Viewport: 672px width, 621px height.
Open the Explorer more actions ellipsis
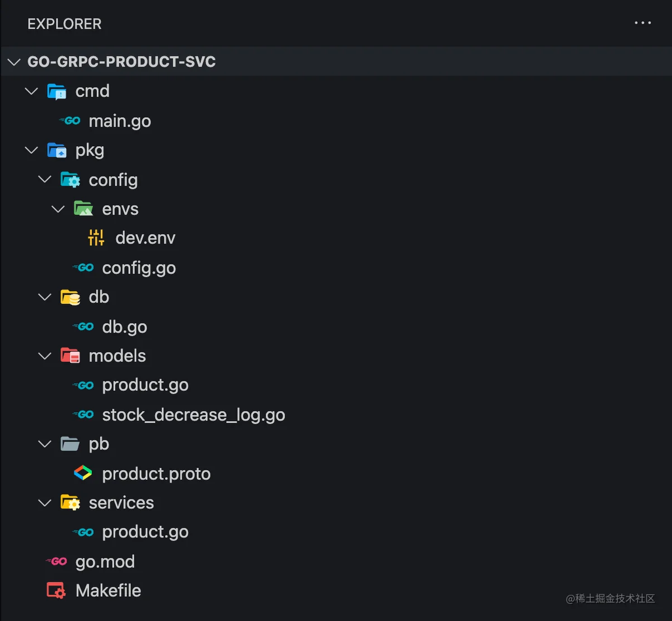(642, 23)
